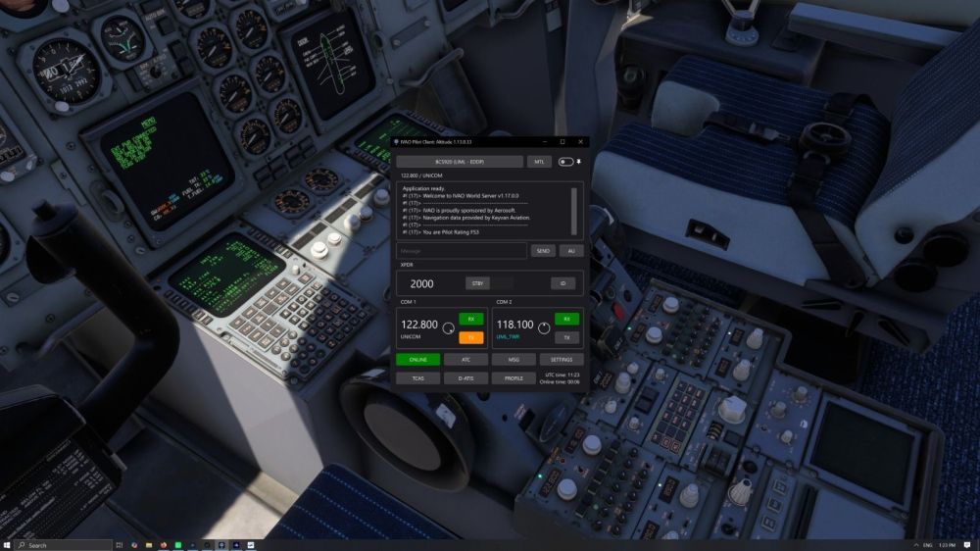This screenshot has width=980, height=551.
Task: Open the D-ATIS tab
Action: [x=465, y=378]
